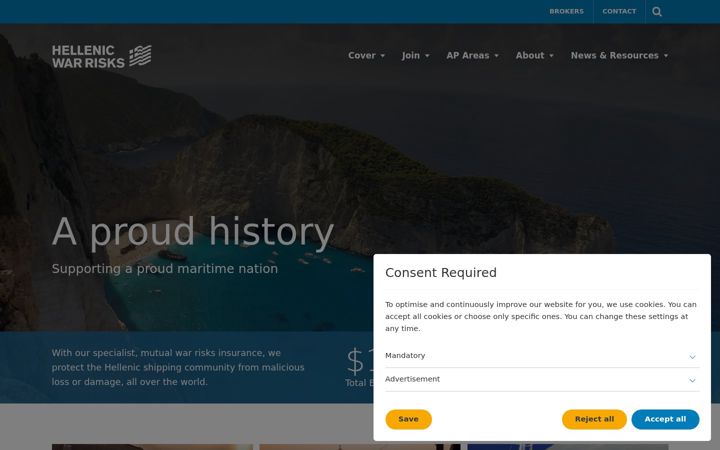Viewport: 720px width, 450px height.
Task: Click the 'Consent Required' dialog title
Action: point(441,273)
